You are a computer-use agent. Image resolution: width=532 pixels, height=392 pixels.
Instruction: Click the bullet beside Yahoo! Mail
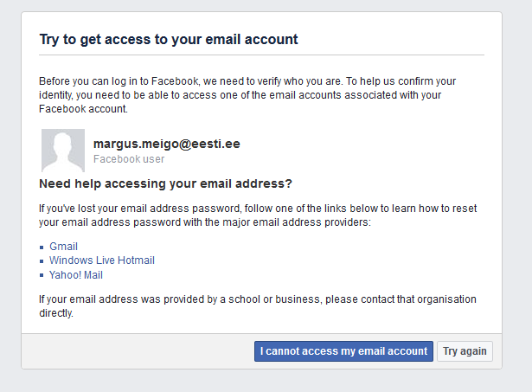42,276
